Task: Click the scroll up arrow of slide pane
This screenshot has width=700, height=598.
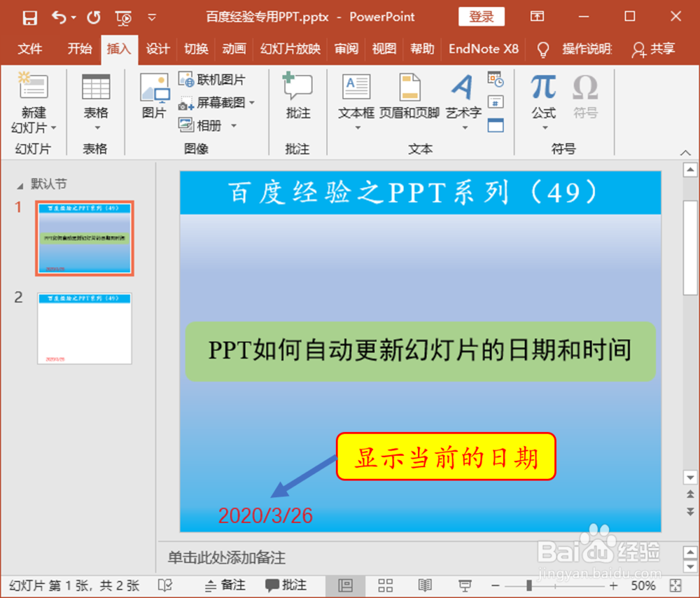Action: [x=690, y=169]
